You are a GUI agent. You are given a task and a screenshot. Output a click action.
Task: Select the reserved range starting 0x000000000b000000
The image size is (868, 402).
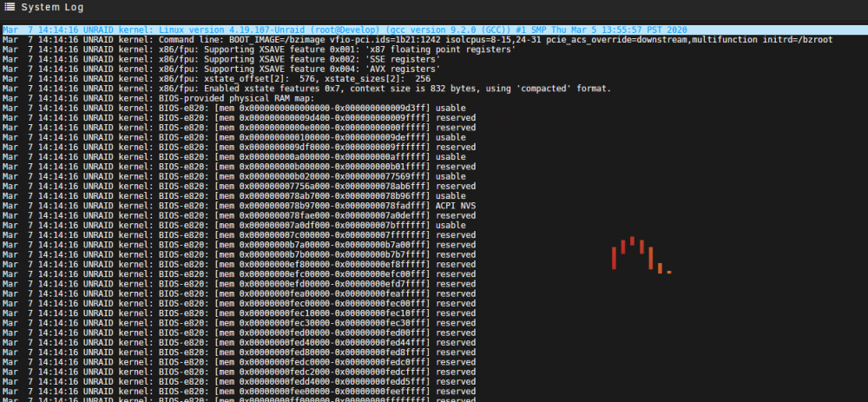(240, 167)
